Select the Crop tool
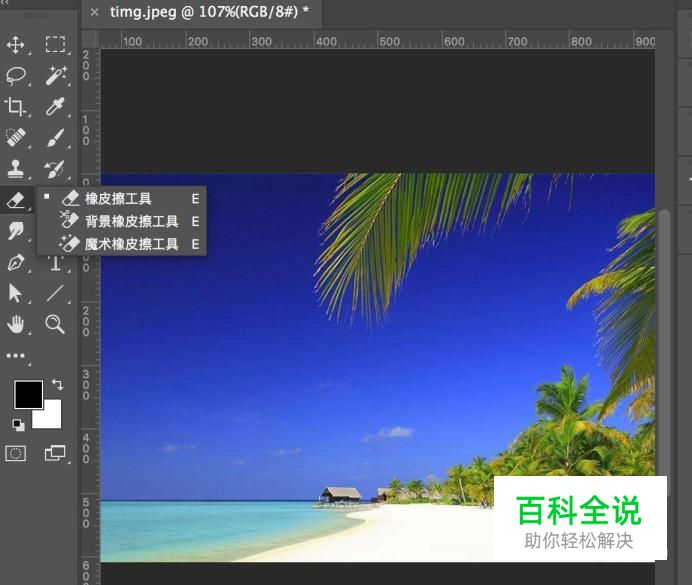This screenshot has width=692, height=585. pos(15,107)
